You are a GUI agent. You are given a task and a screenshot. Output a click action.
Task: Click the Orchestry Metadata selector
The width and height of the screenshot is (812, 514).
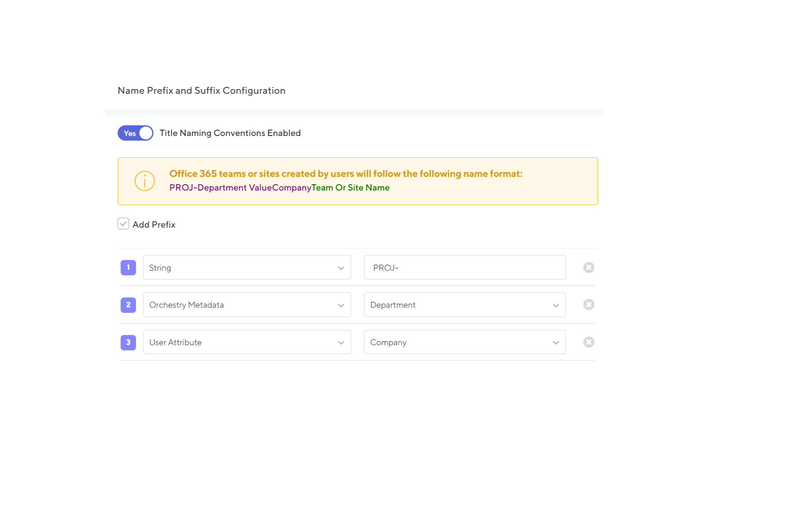pos(247,305)
